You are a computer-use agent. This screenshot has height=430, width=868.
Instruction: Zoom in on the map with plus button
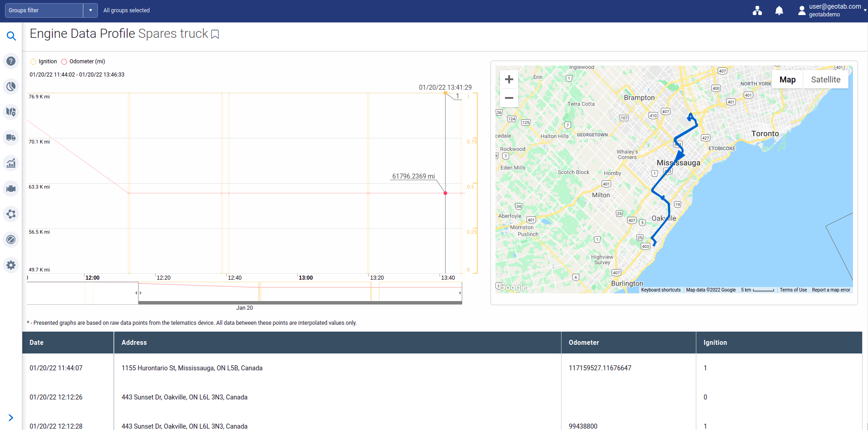point(509,79)
